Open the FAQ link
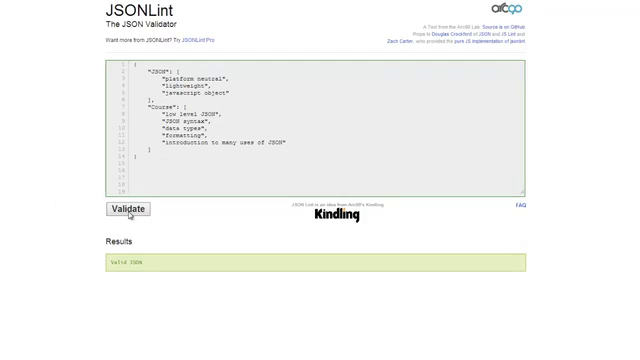The width and height of the screenshot is (640, 360). tap(520, 205)
